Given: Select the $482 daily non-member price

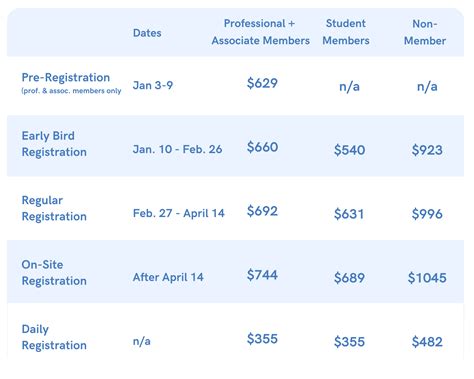Looking at the screenshot, I should [427, 342].
